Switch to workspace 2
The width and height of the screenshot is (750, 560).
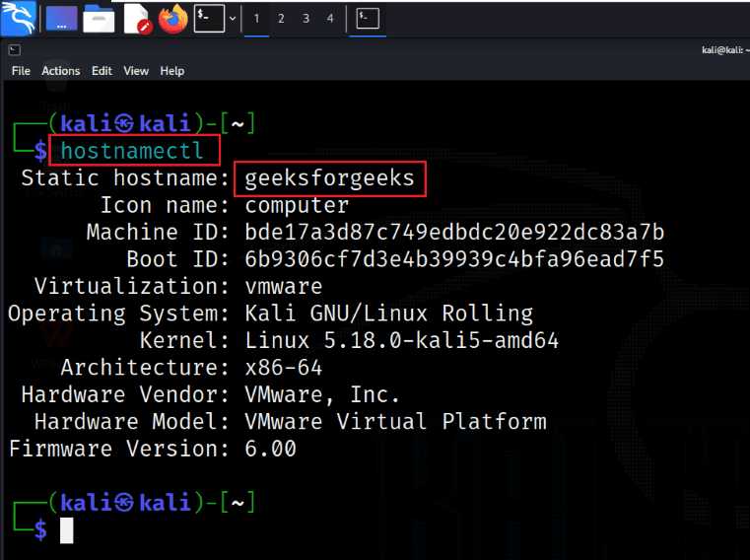pos(281,18)
